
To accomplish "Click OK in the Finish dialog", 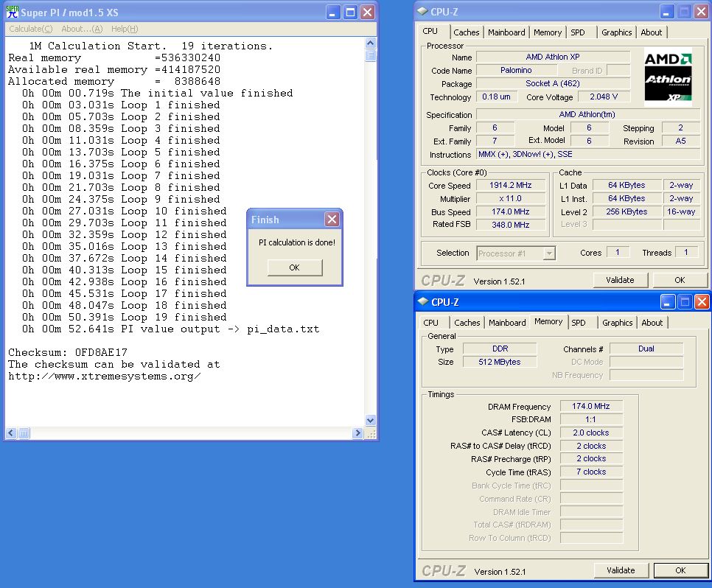I will [295, 267].
